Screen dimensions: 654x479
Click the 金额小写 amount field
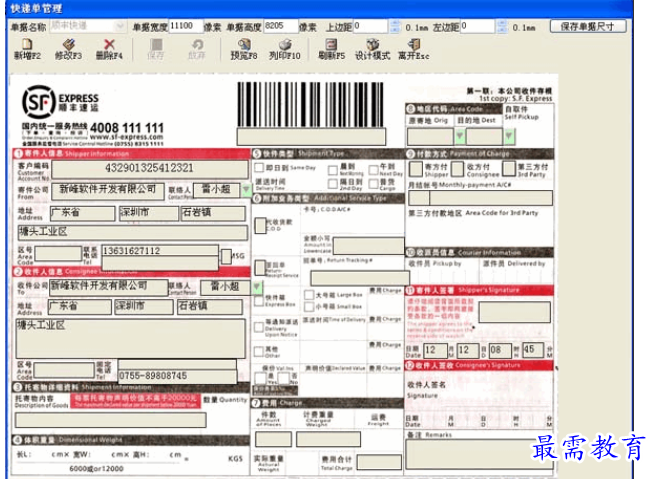coord(369,246)
